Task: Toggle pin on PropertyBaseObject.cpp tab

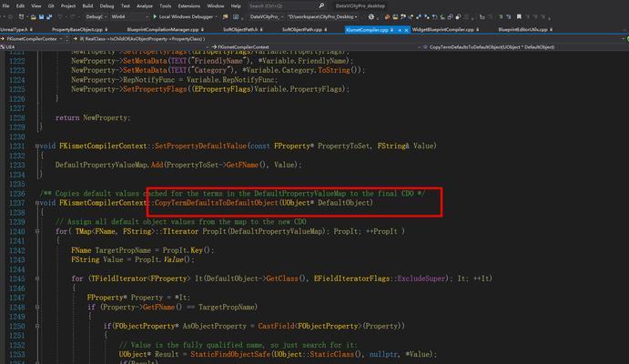Action: click(x=106, y=30)
